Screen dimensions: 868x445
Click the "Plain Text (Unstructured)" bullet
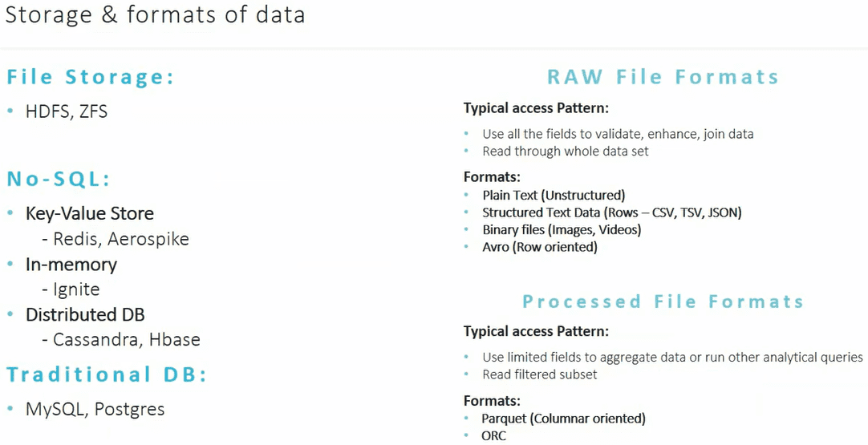(554, 195)
